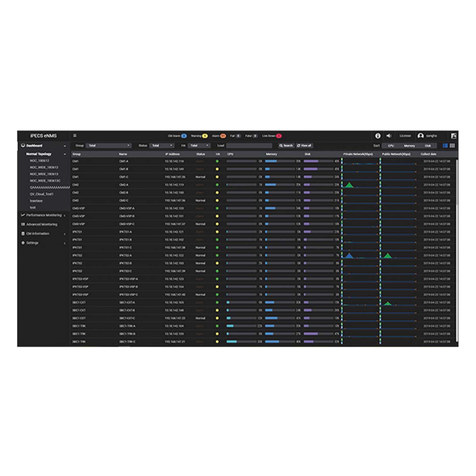Expand the Performance Monitoring menu

coord(44,215)
